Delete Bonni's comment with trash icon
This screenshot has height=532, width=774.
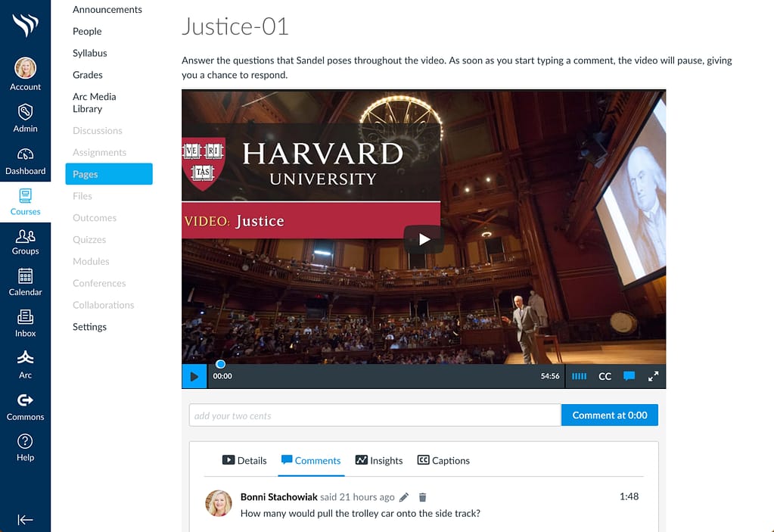click(423, 497)
